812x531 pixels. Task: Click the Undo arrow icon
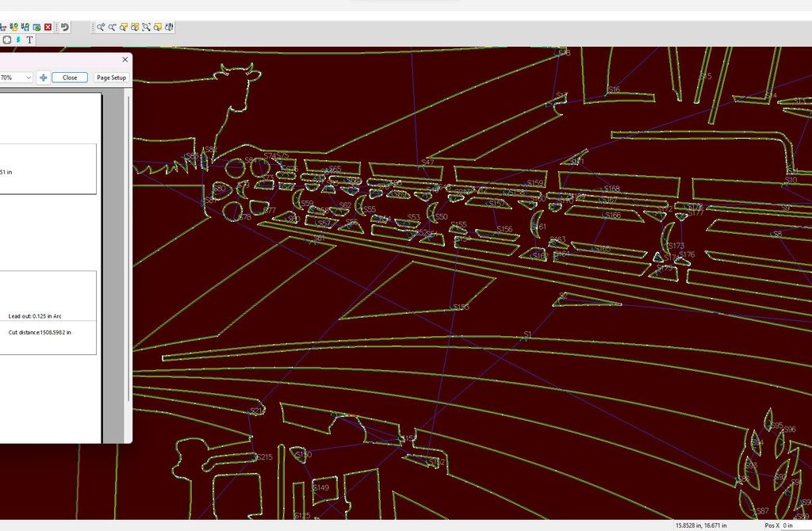(x=65, y=27)
